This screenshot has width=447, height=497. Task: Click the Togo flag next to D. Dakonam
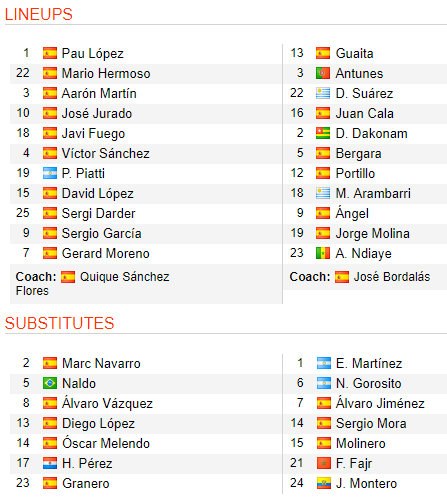[323, 133]
